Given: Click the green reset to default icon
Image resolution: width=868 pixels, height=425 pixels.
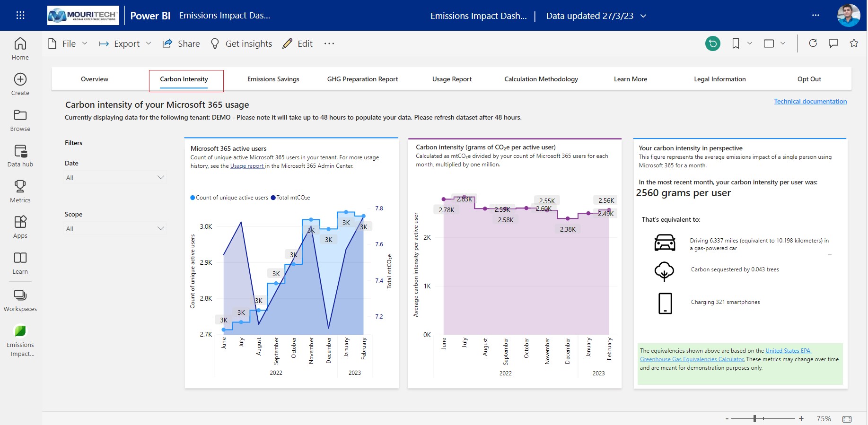Looking at the screenshot, I should (x=712, y=43).
